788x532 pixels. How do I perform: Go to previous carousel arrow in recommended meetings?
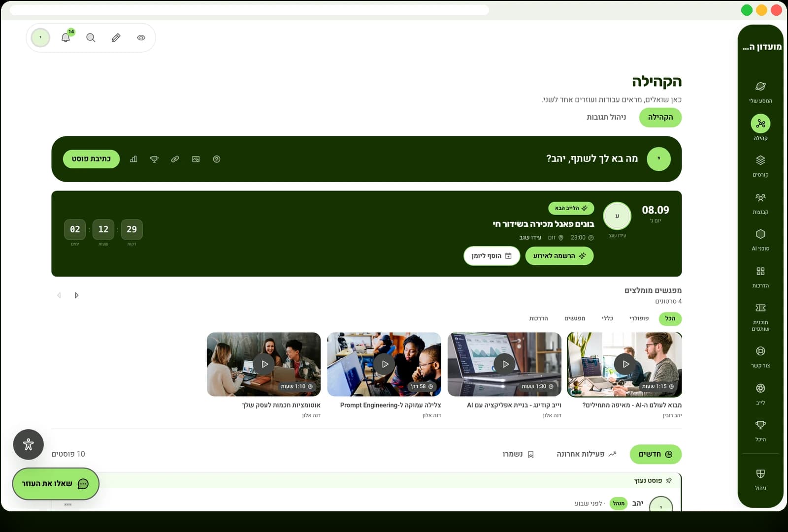point(76,295)
